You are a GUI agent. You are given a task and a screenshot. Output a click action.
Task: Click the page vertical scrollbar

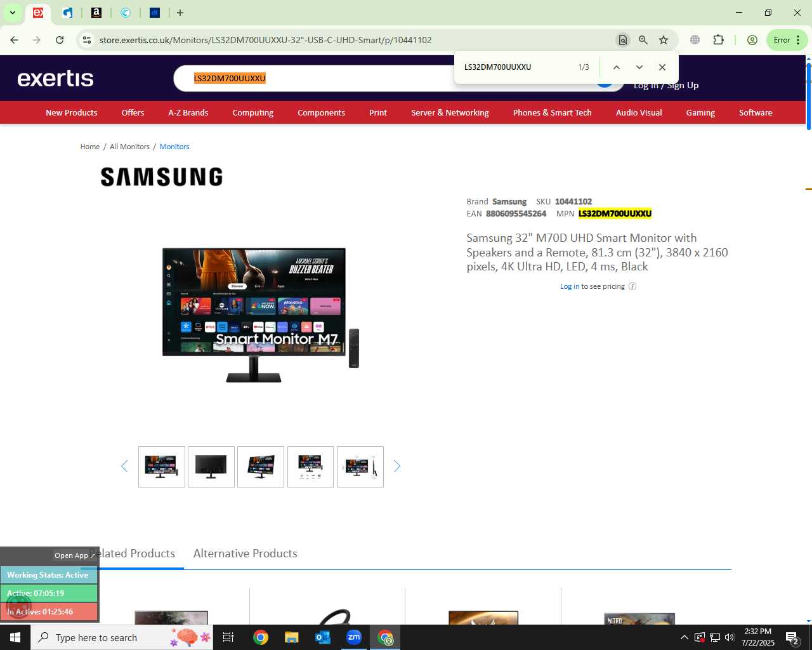point(808,95)
